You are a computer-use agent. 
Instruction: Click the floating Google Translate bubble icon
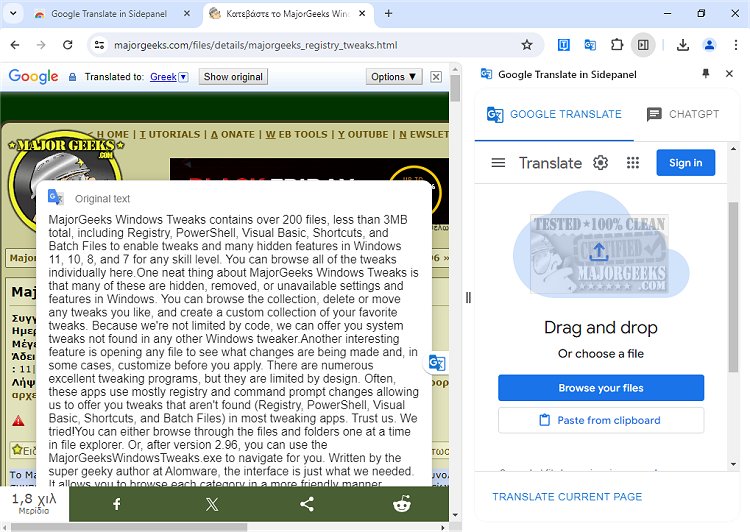coord(437,363)
